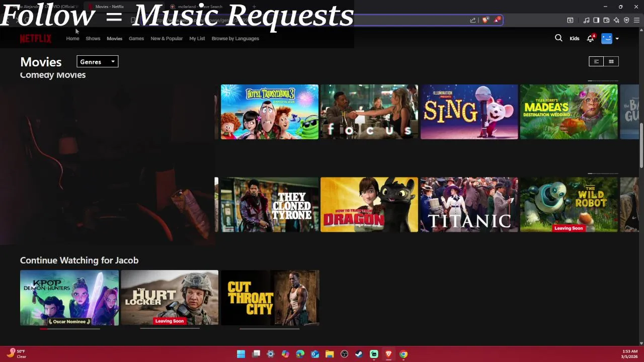Select How to Train Your Dragon thumbnail
The height and width of the screenshot is (362, 644).
pyautogui.click(x=369, y=205)
